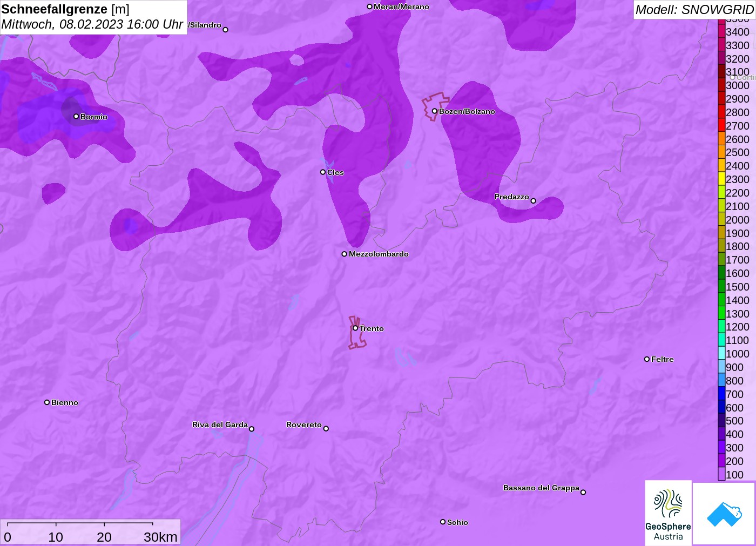Select the 700 m blue legend swatch
The height and width of the screenshot is (546, 756).
(x=721, y=394)
